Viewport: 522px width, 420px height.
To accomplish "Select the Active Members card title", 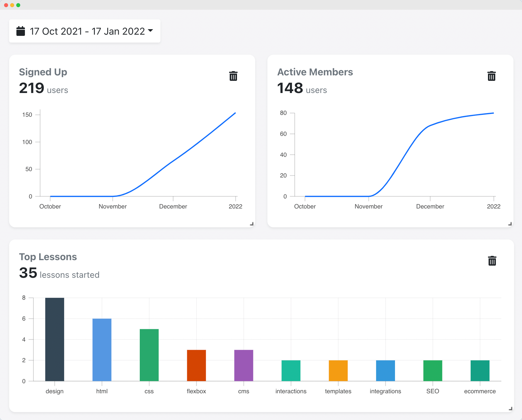I will 315,72.
